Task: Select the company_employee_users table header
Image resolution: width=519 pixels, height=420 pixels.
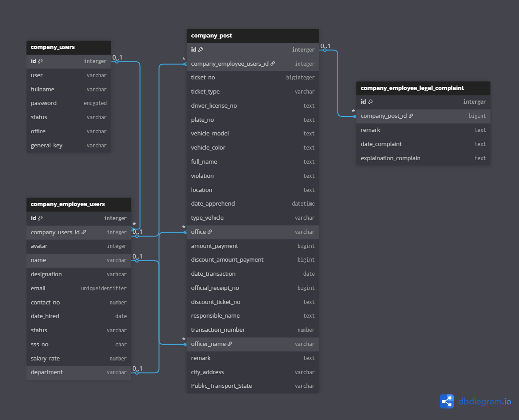Action: pyautogui.click(x=78, y=204)
